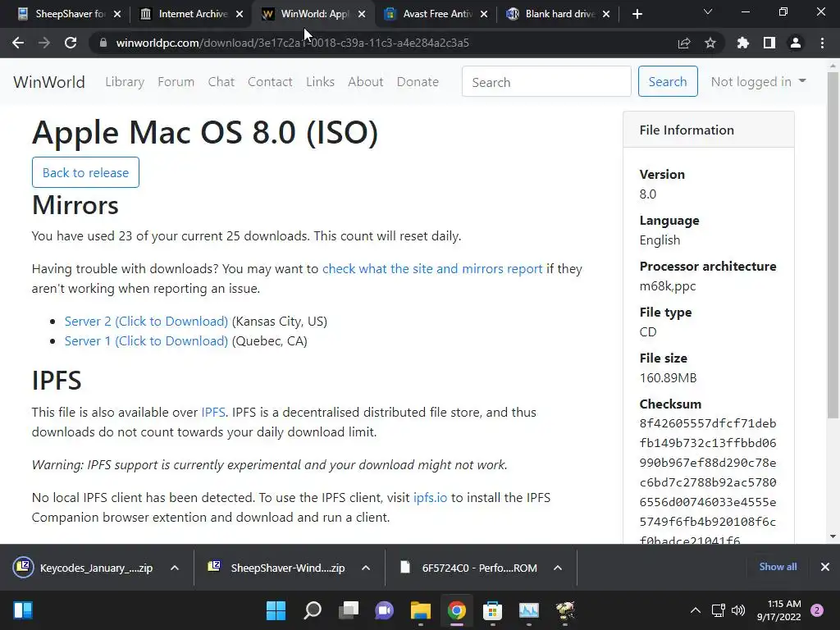This screenshot has height=630, width=840.
Task: Switch to the SheepShaver tab
Action: (x=70, y=14)
